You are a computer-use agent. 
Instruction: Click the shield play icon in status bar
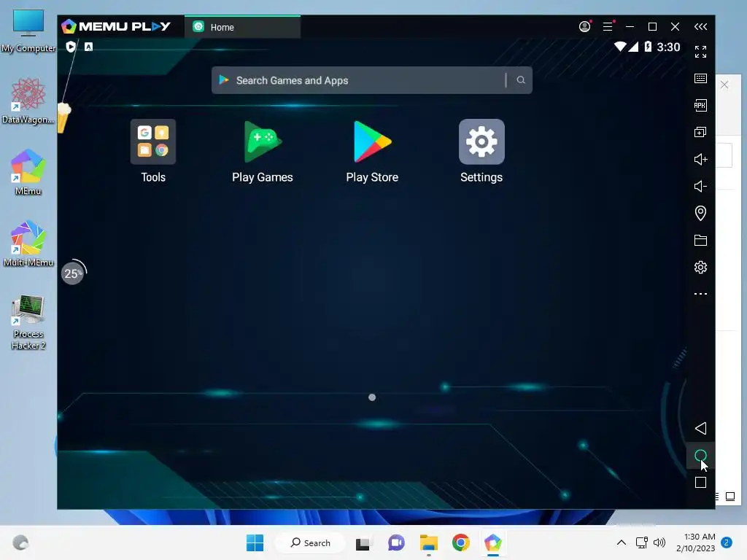pyautogui.click(x=71, y=47)
